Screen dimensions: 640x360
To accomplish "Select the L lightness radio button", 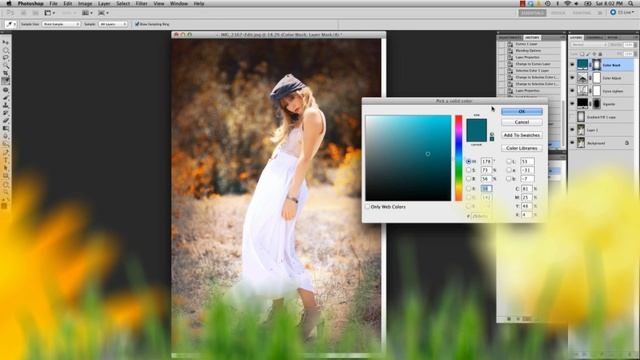I will pyautogui.click(x=509, y=162).
